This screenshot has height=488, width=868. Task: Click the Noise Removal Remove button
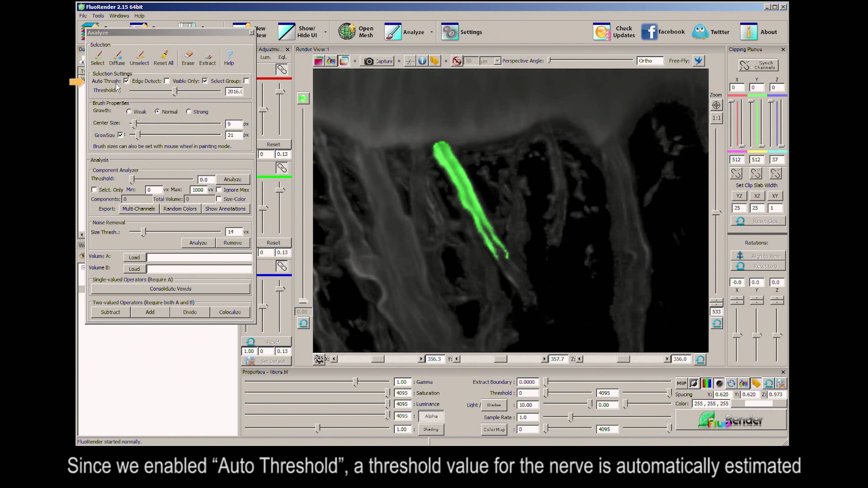[x=232, y=243]
